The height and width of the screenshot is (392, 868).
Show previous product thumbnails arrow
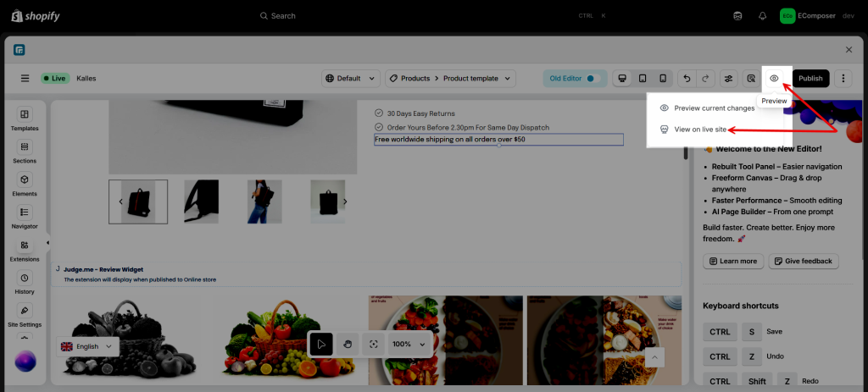point(120,202)
